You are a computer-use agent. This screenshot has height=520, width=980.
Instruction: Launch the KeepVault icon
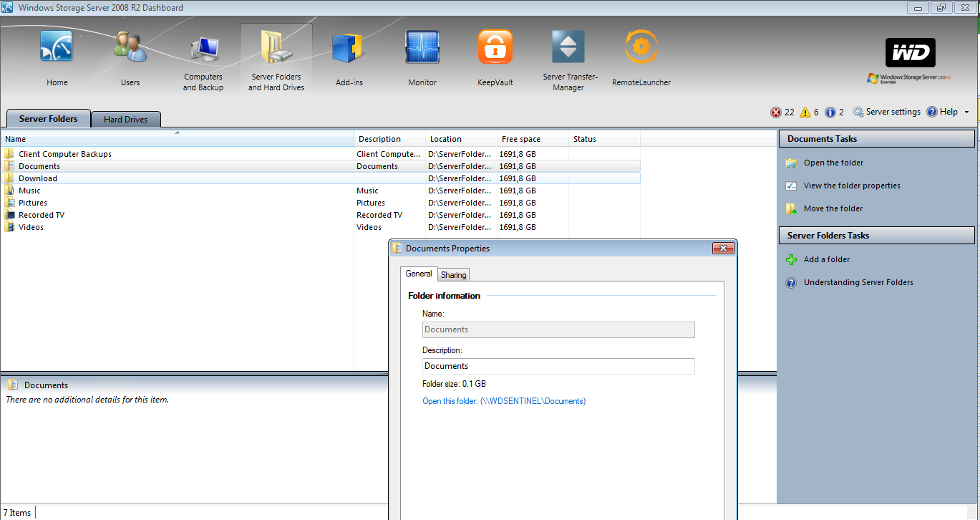pyautogui.click(x=495, y=47)
